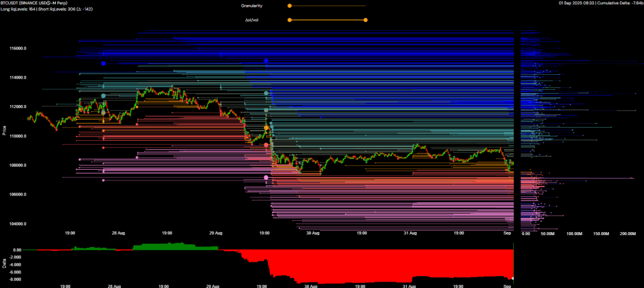Screen dimensions: 644x288
Task: Click the left handle of the Δoi/vol slider
Action: [x=289, y=19]
